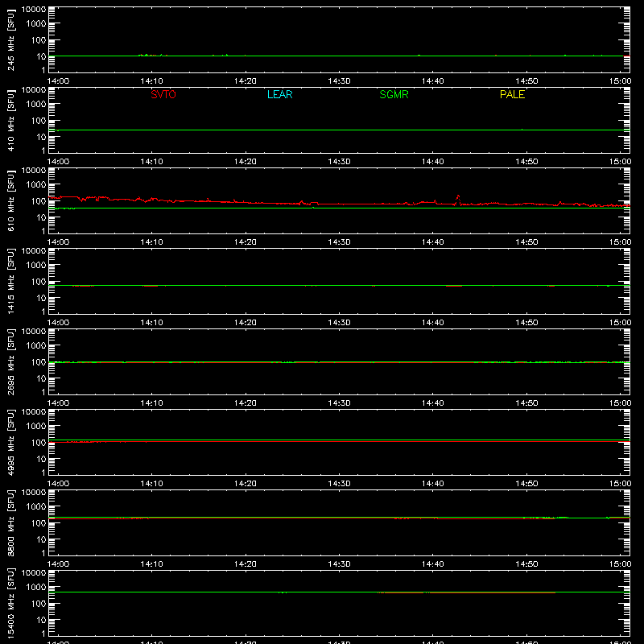Click the 14:00 time label under the 1415 MHz plot
Screen dimensions: 644x644
(58, 323)
